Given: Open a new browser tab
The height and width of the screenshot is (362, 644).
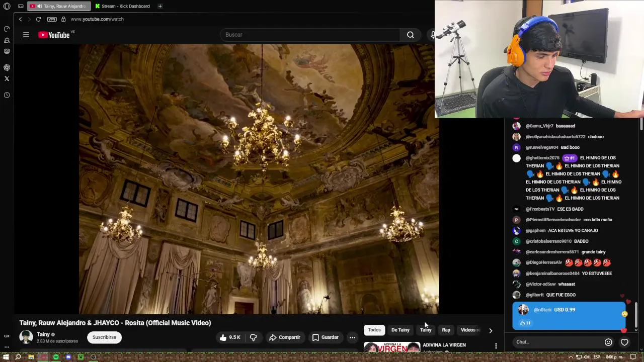Looking at the screenshot, I should pyautogui.click(x=160, y=6).
